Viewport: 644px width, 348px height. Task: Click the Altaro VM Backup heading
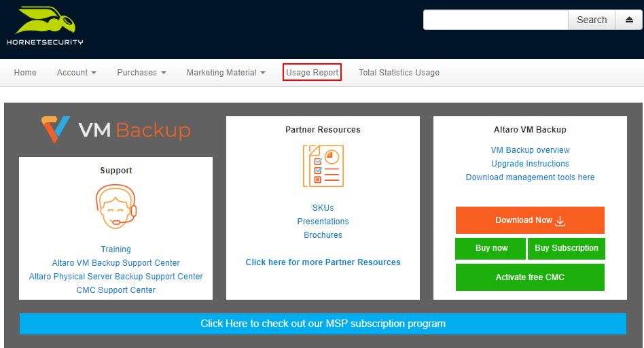click(x=530, y=129)
